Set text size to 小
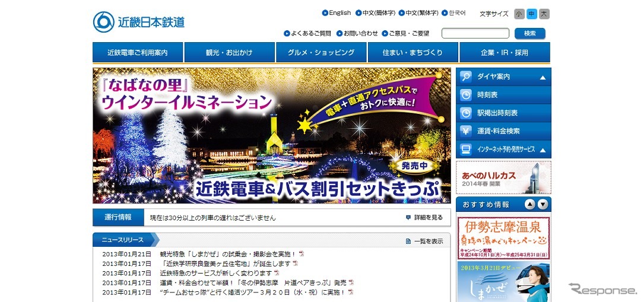The image size is (644, 302). pos(519,14)
